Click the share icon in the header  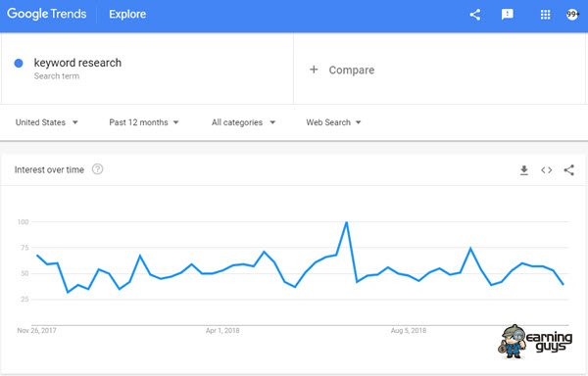tap(475, 15)
